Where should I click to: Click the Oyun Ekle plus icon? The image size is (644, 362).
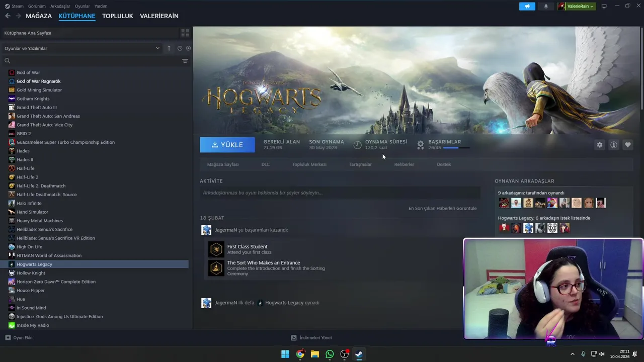(8, 338)
